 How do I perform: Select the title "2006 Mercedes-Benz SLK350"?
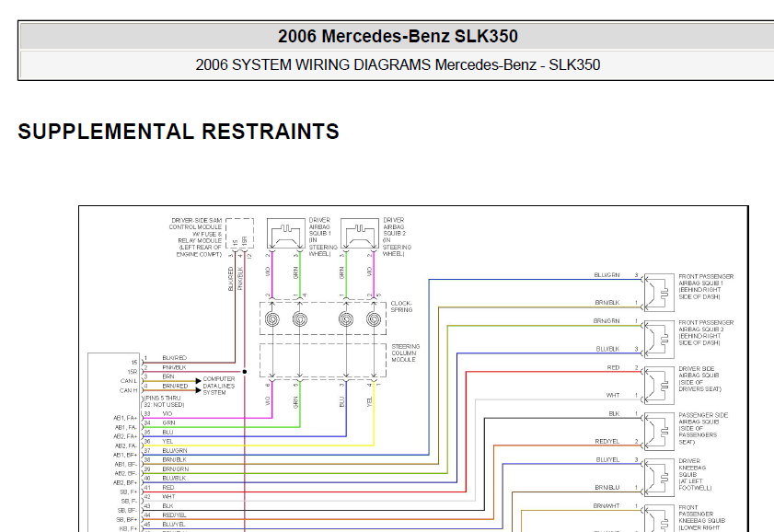pyautogui.click(x=398, y=36)
